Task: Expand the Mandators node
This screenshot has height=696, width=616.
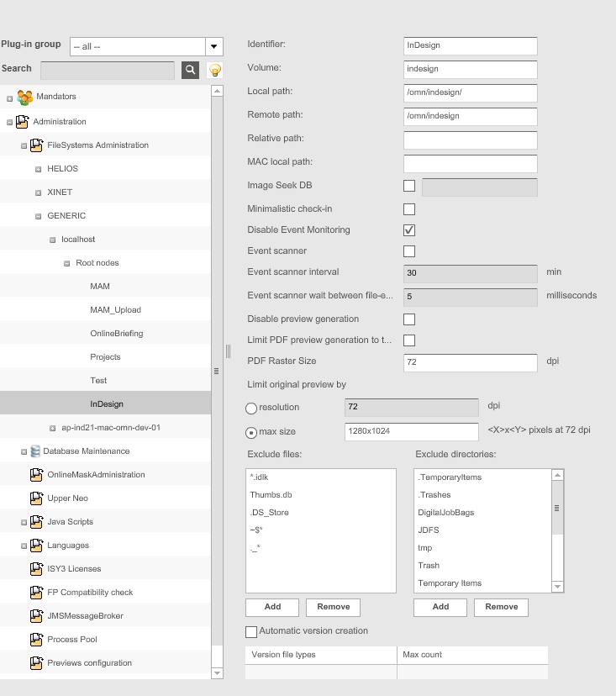Action: 10,98
